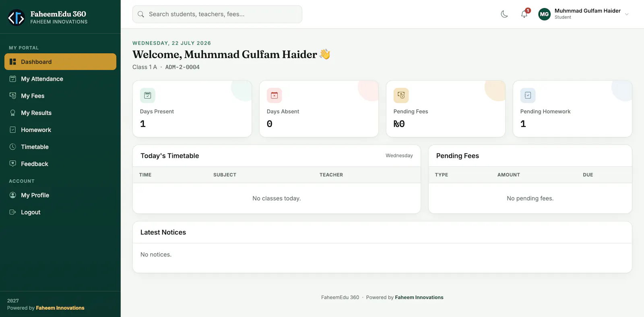The width and height of the screenshot is (644, 317).
Task: Click the Pending Fees card icon
Action: pyautogui.click(x=401, y=95)
